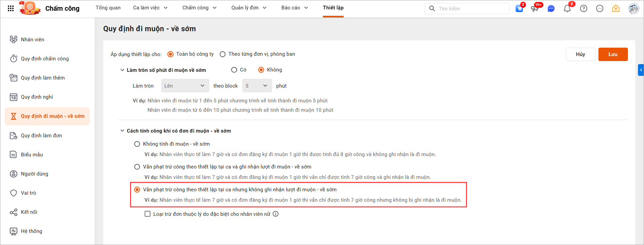This screenshot has width=644, height=245.
Task: Click the Chấm công app logo
Action: coord(30,8)
